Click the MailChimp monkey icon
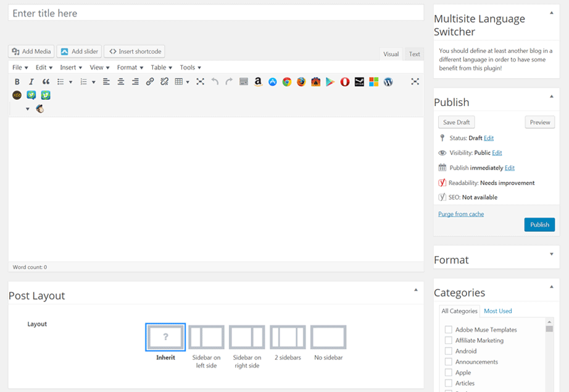 point(40,108)
